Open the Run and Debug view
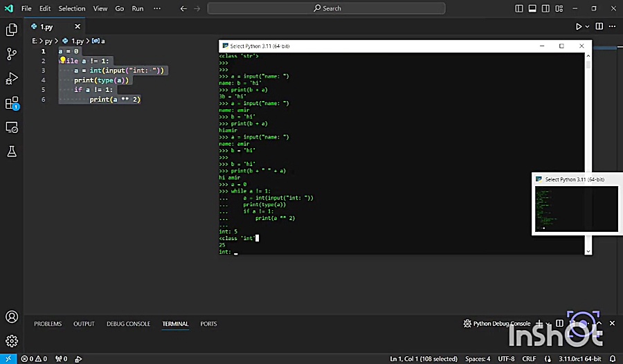This screenshot has width=623, height=364. point(12,78)
